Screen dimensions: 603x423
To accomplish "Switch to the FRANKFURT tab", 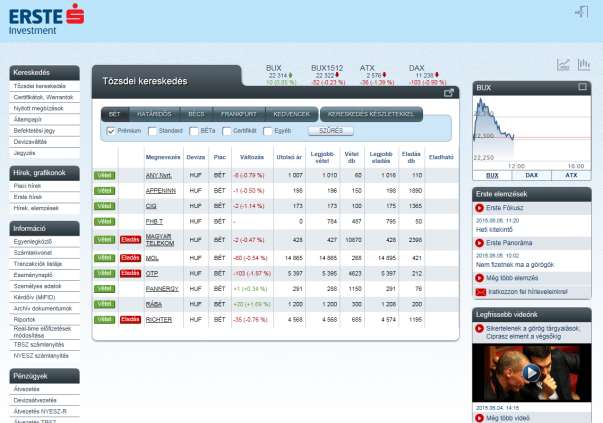I will (x=239, y=114).
